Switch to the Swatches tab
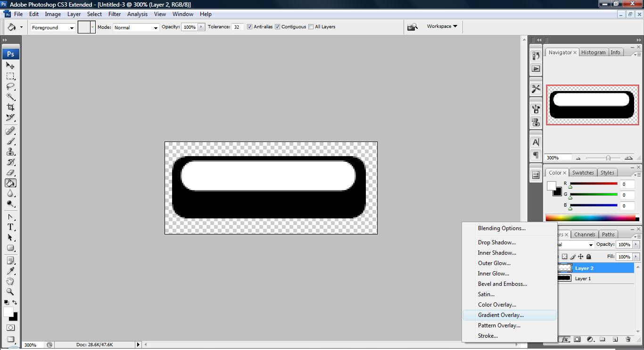 (x=583, y=173)
